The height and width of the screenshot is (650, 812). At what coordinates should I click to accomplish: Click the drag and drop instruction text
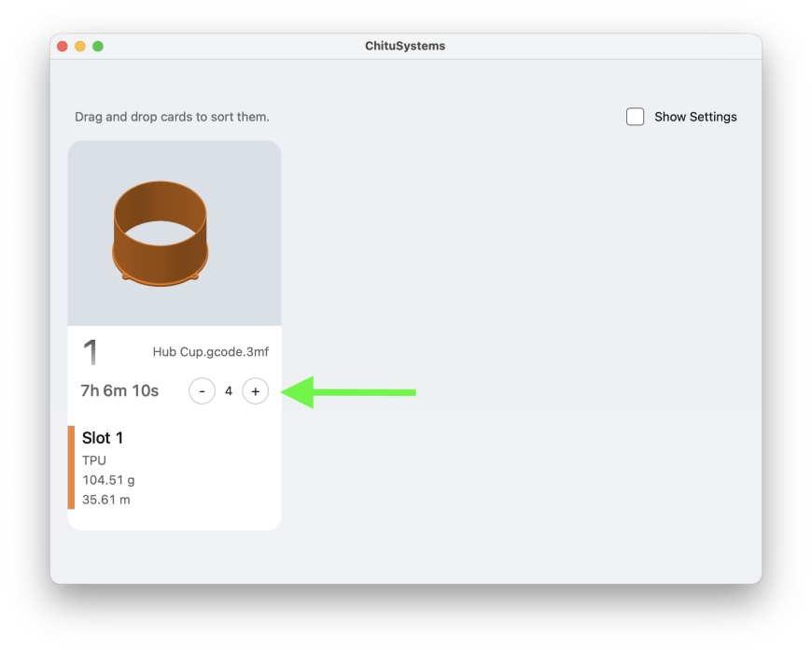pos(172,117)
